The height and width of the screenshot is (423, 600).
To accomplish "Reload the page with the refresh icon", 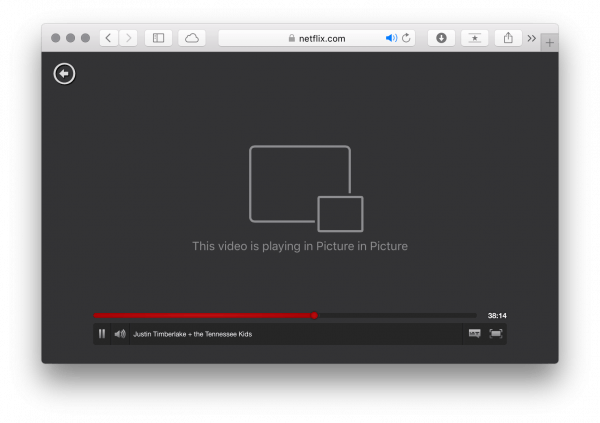I will pyautogui.click(x=406, y=38).
